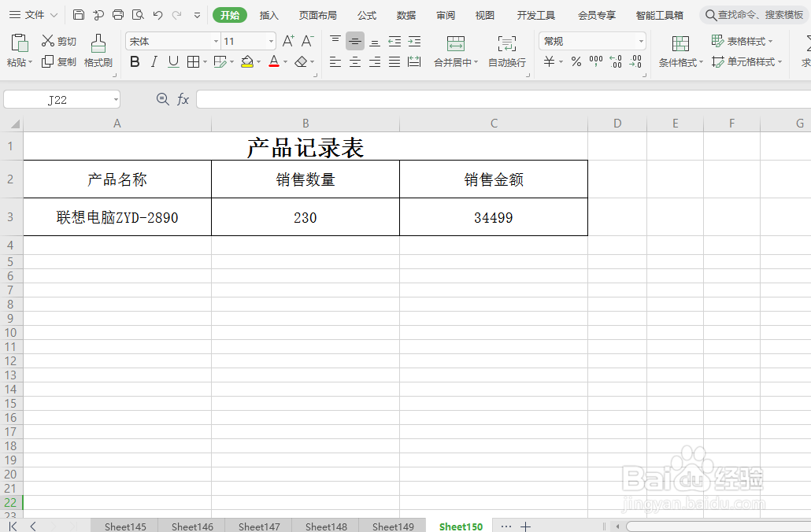Open the font size dropdown
Viewport: 811px width, 532px height.
(x=271, y=41)
